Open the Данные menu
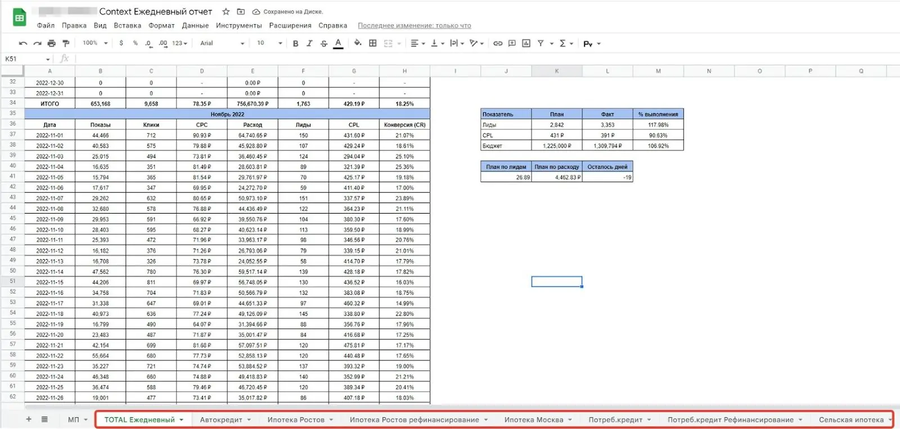Viewport: 900px width, 429px height. [196, 26]
